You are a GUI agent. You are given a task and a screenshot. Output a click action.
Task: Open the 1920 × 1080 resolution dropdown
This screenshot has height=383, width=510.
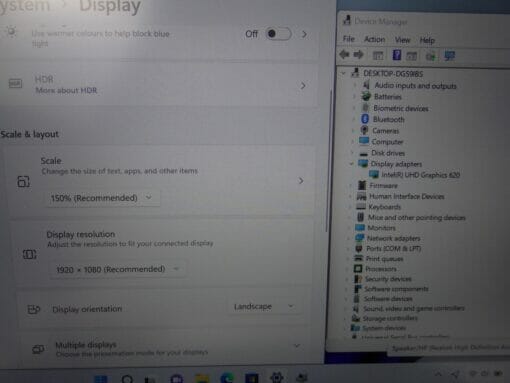click(117, 269)
